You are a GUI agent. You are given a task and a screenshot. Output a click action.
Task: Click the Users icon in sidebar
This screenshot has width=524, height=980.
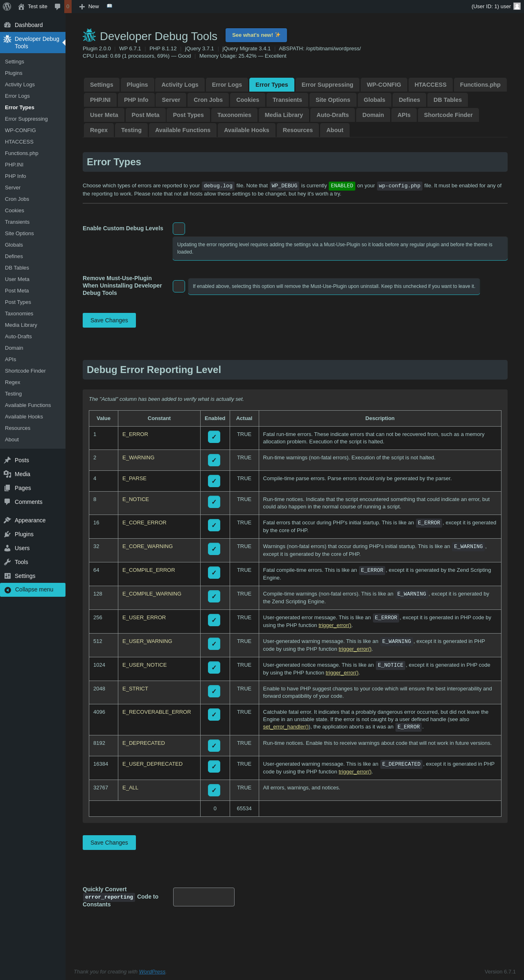(7, 548)
